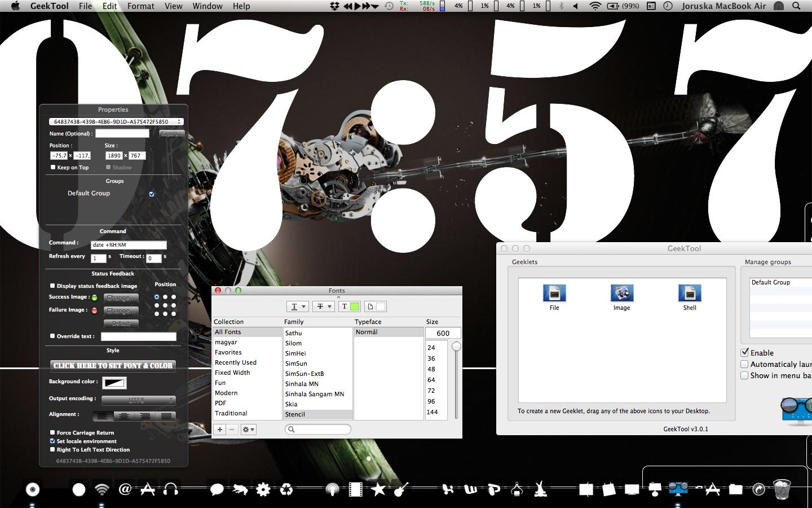
Task: Click the volume menu bar icon
Action: click(x=576, y=6)
